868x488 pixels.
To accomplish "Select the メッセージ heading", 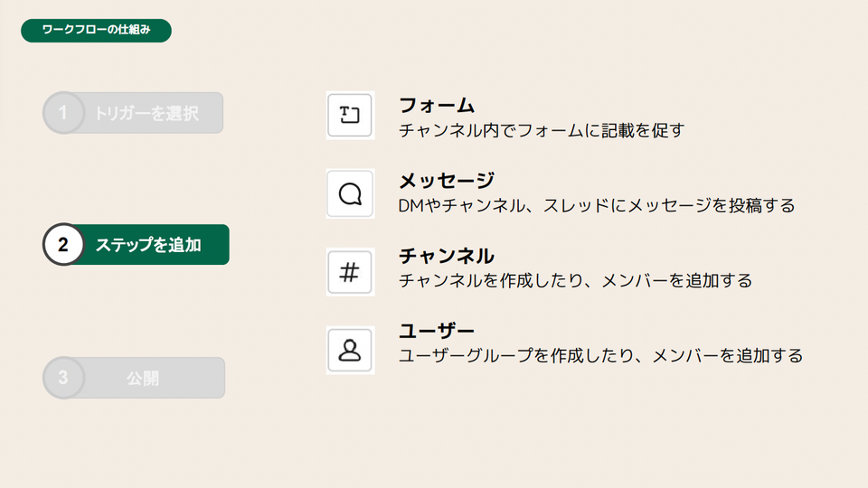I will [x=446, y=181].
